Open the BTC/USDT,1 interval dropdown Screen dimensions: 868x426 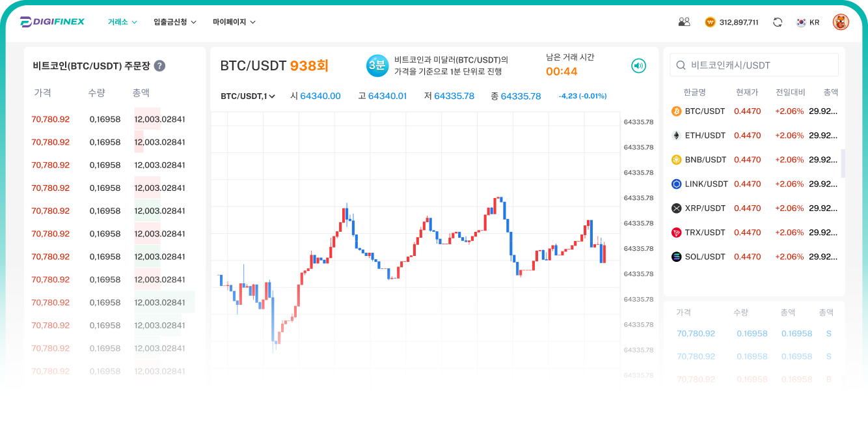pyautogui.click(x=248, y=96)
